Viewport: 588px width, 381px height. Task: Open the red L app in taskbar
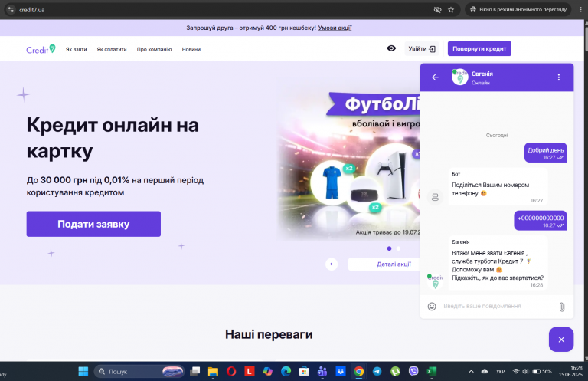click(250, 372)
